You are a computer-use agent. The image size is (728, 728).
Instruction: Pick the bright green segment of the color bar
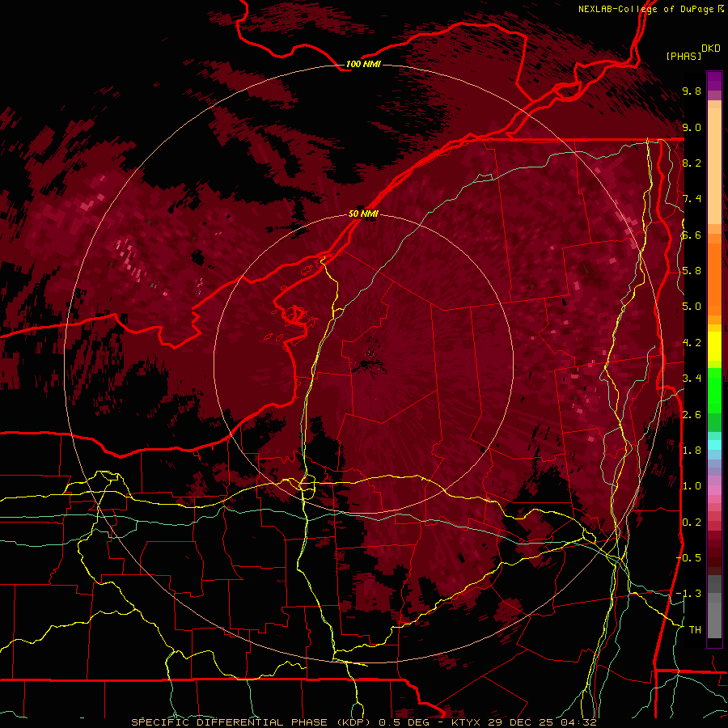coord(714,390)
